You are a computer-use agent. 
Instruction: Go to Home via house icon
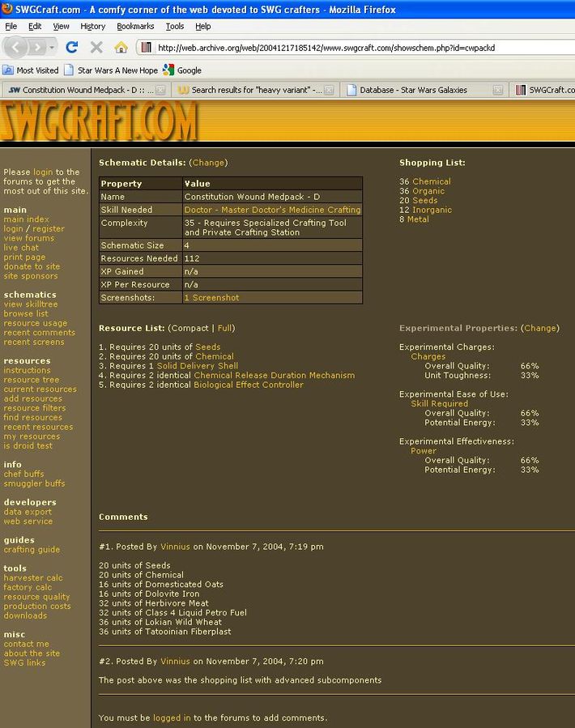tap(121, 48)
